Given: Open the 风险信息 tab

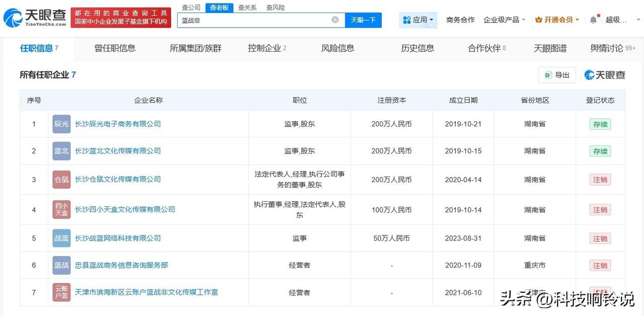Looking at the screenshot, I should coord(338,48).
